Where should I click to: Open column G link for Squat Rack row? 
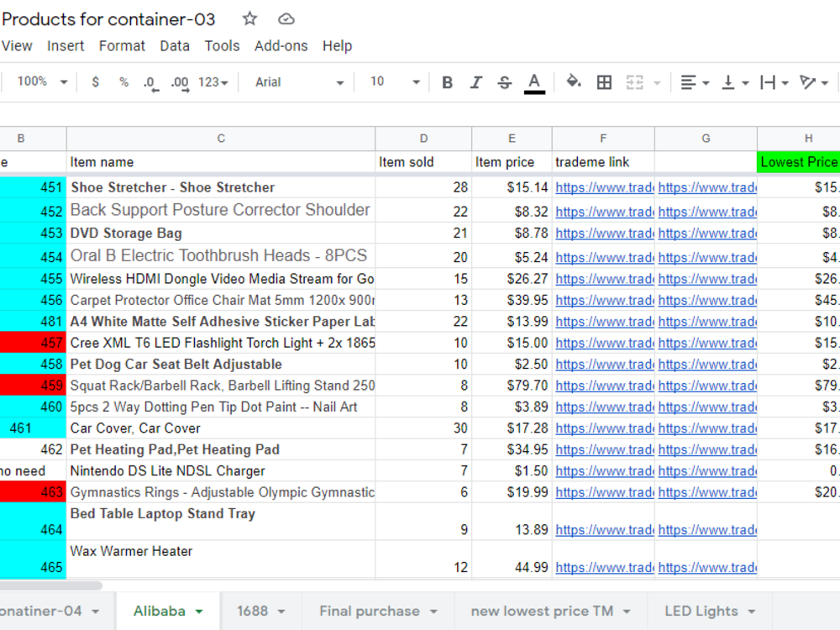(707, 386)
